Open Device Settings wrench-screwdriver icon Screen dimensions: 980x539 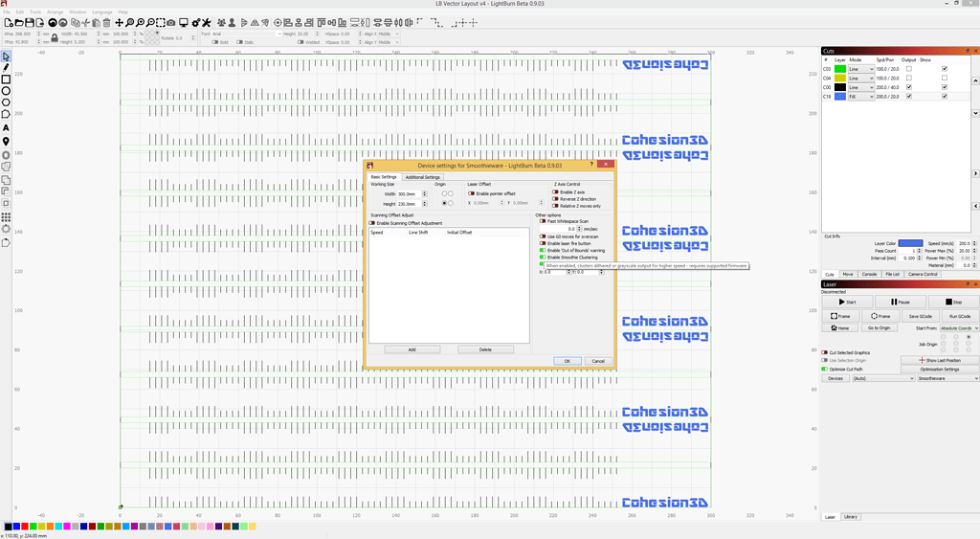[207, 23]
